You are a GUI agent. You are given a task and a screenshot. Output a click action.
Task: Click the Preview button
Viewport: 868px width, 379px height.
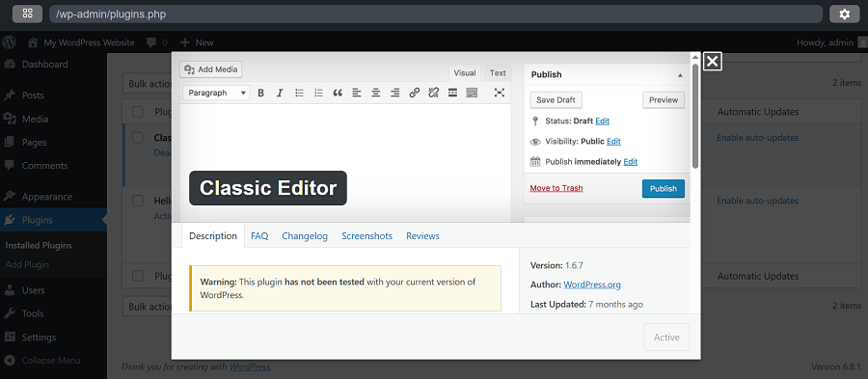point(664,100)
